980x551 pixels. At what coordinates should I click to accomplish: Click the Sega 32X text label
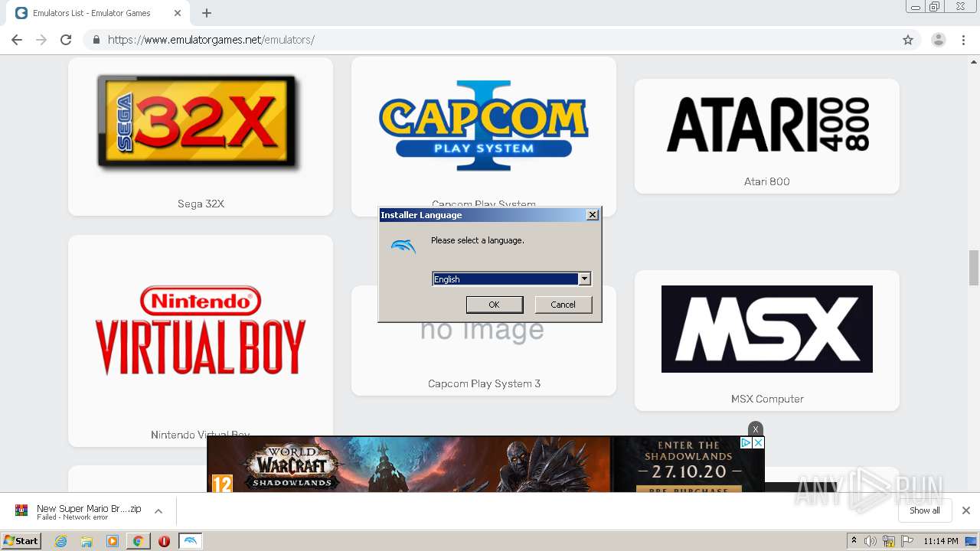coord(201,204)
